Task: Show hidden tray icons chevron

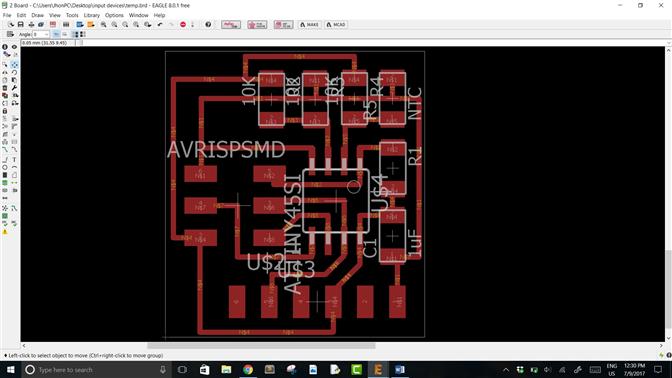Action: tap(506, 369)
